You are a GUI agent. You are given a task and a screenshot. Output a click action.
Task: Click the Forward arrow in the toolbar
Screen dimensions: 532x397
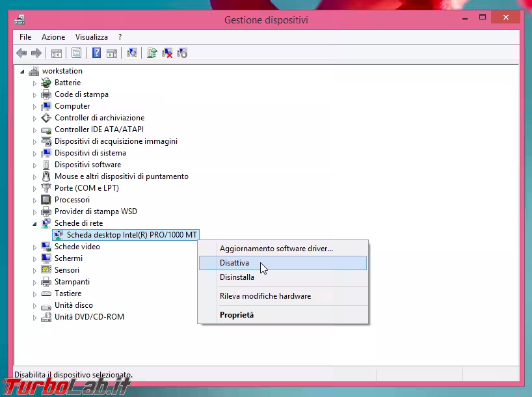click(x=36, y=53)
